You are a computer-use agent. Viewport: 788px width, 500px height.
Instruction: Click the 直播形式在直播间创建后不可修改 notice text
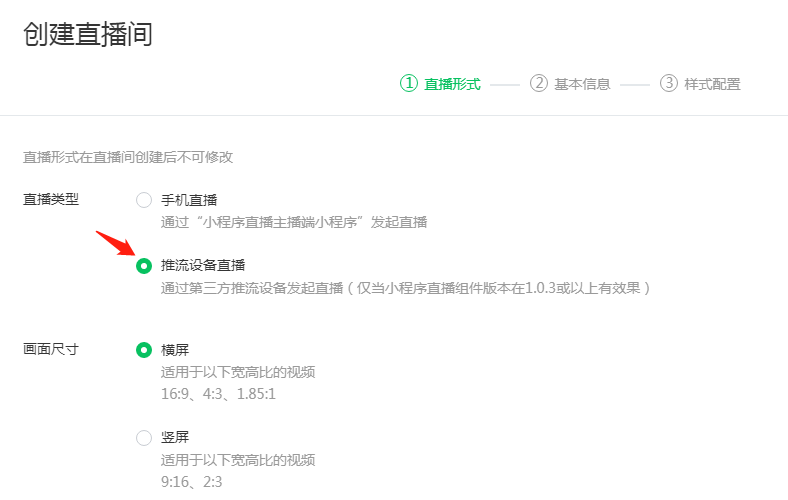click(x=128, y=157)
